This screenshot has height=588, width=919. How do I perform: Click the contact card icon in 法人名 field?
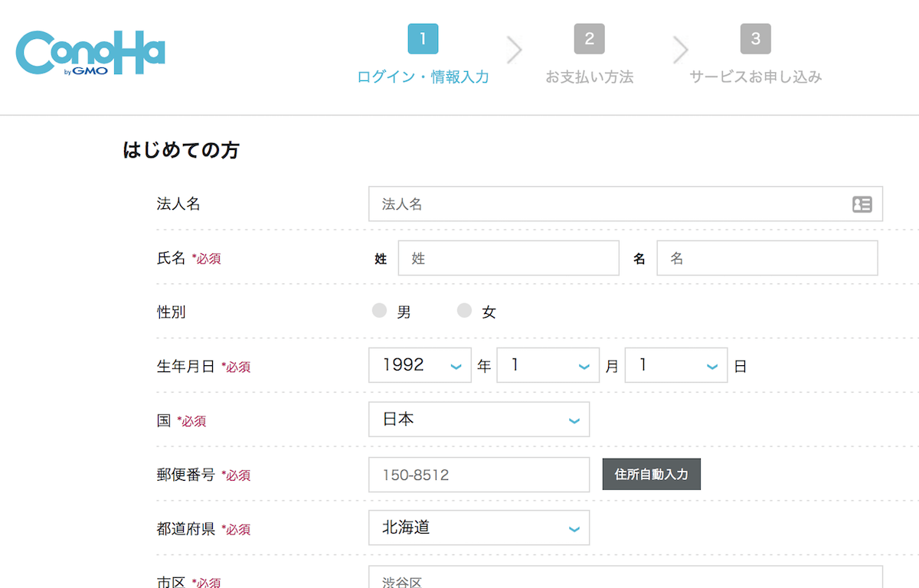point(862,204)
